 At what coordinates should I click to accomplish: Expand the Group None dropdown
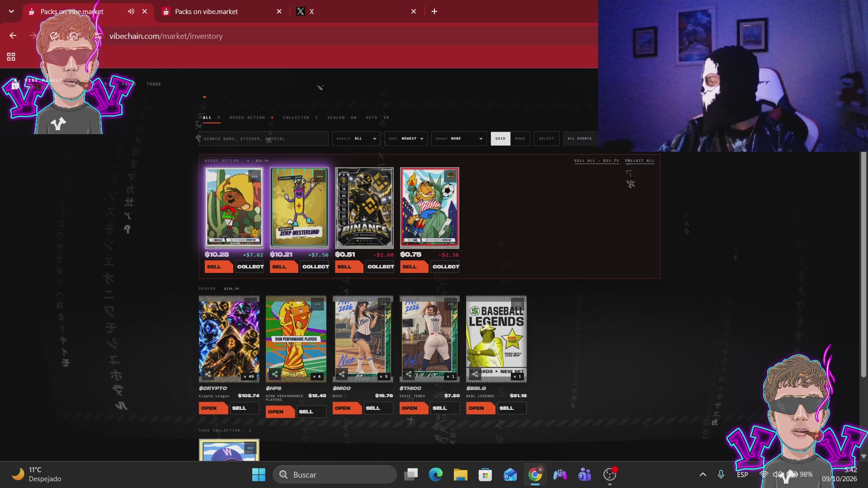pyautogui.click(x=459, y=139)
